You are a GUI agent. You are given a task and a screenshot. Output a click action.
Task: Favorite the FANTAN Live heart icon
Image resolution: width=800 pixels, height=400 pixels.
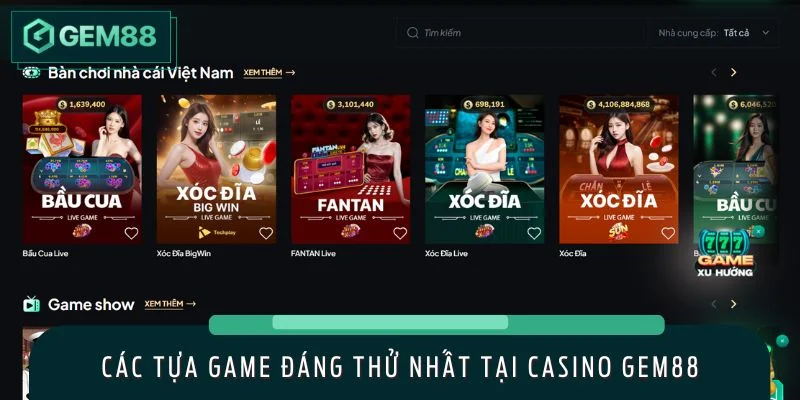click(400, 233)
